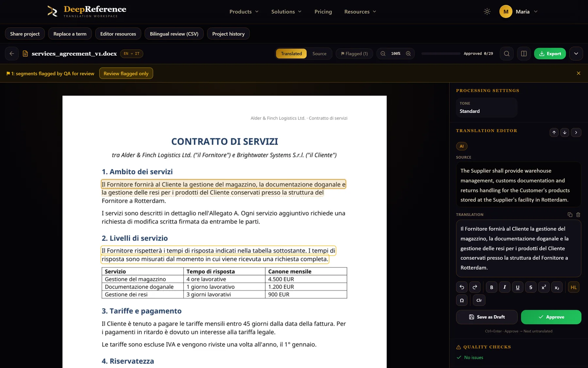Copy the source into the translation field
This screenshot has height=368, width=588.
point(570,215)
